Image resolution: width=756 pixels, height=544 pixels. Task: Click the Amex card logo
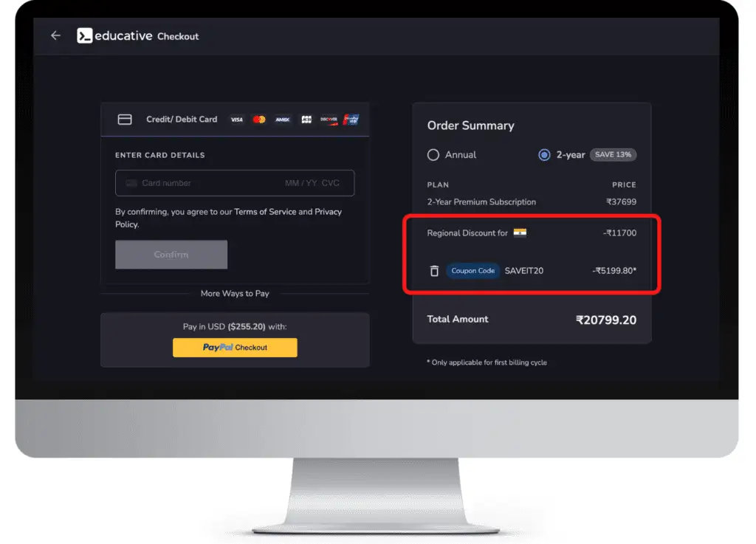(x=283, y=120)
